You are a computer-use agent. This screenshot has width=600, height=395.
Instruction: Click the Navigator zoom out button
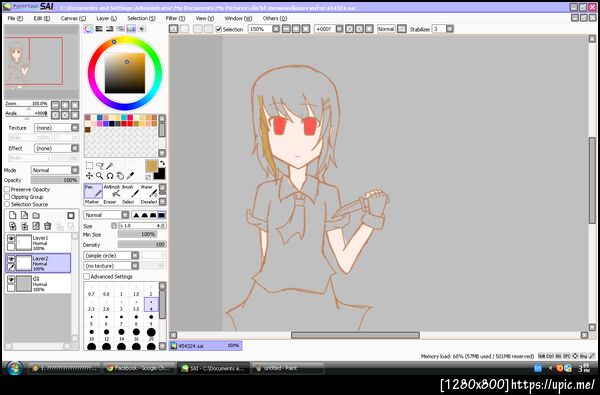tap(55, 105)
